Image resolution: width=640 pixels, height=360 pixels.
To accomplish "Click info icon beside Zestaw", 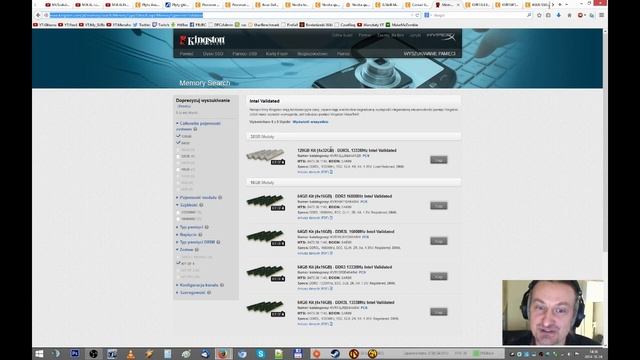I will 197,250.
